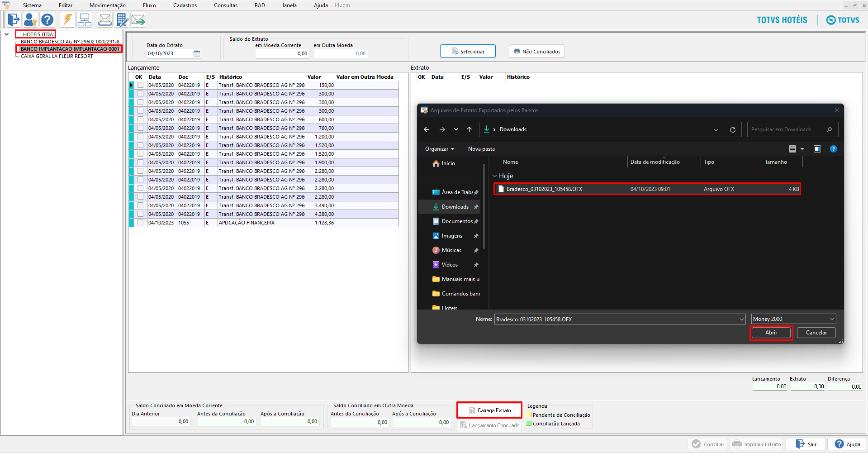Click the Sair button

click(806, 444)
